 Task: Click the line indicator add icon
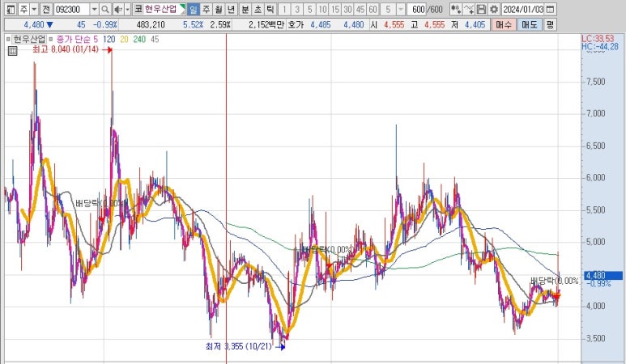(x=469, y=9)
